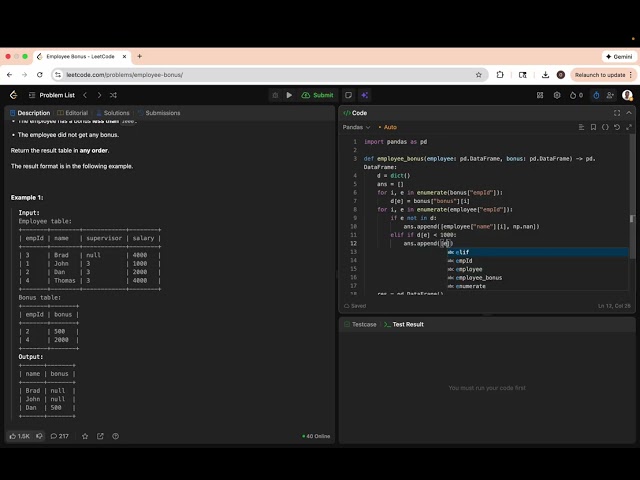Pick a random problem with shuffle icon
Viewport: 640px width, 480px height.
[x=112, y=95]
